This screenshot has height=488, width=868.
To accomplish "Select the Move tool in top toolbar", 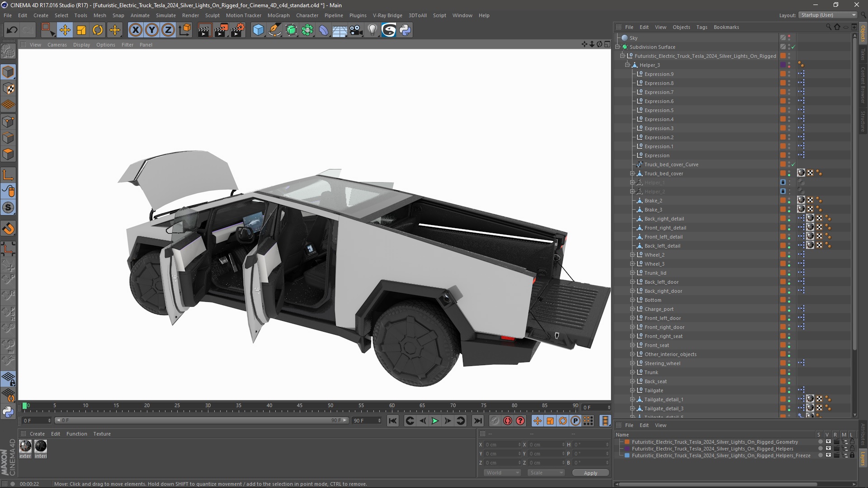I will point(65,30).
